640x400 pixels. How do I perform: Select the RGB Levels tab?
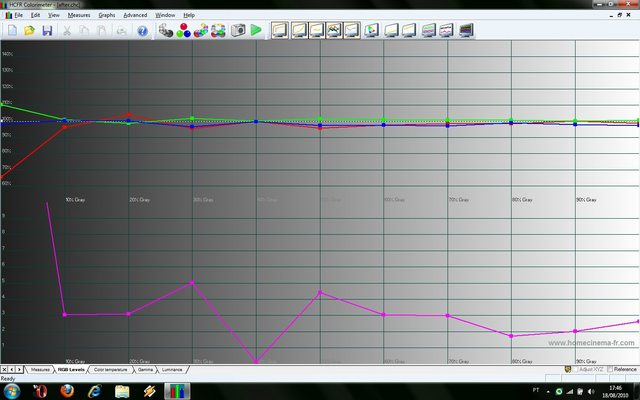pyautogui.click(x=71, y=369)
